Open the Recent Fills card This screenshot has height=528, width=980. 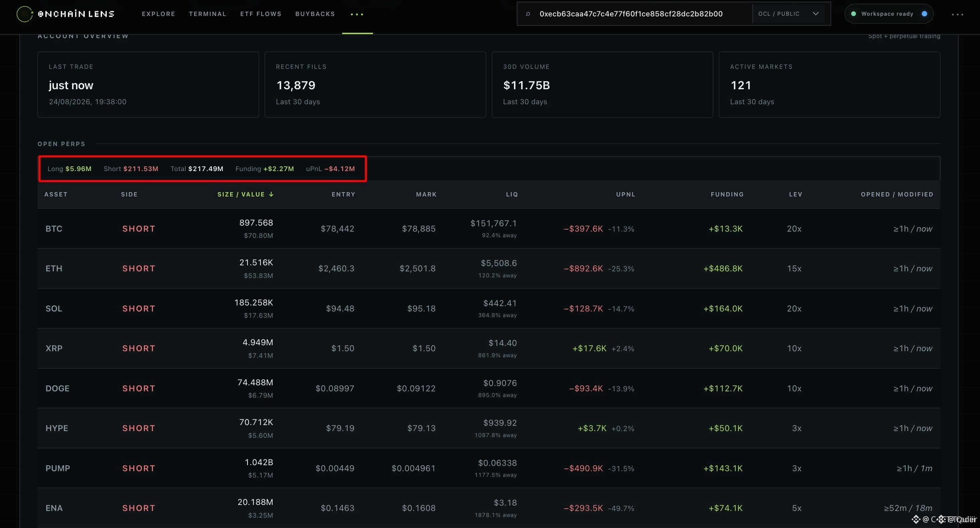[x=375, y=85]
